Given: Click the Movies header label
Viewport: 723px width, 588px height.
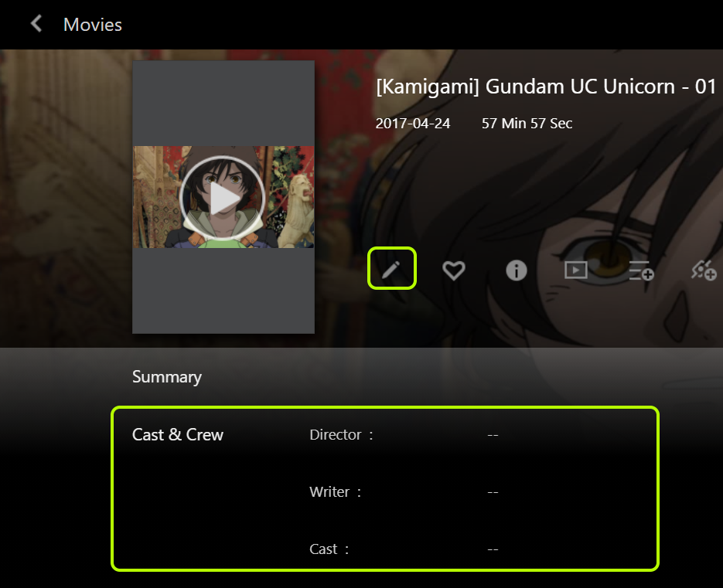Looking at the screenshot, I should point(93,25).
